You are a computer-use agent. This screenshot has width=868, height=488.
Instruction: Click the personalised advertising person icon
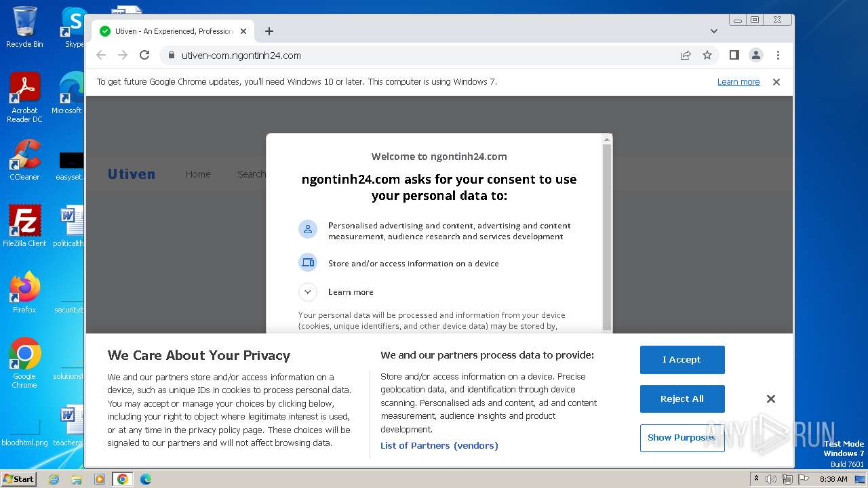[308, 229]
